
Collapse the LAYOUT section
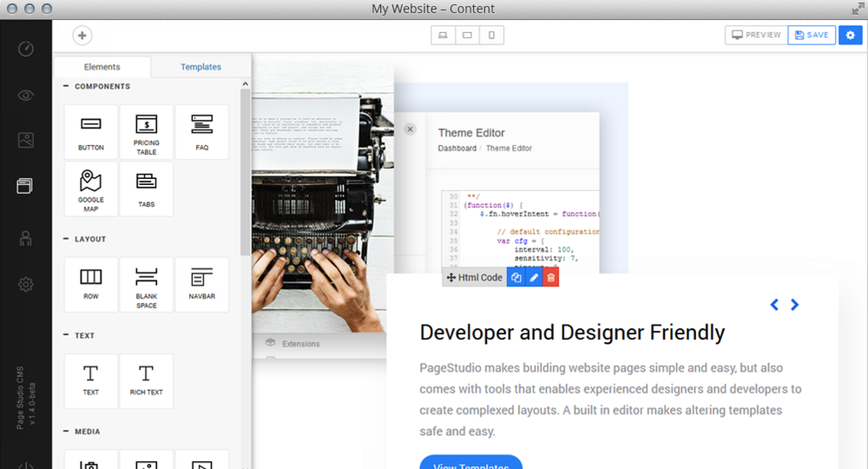[x=84, y=239]
